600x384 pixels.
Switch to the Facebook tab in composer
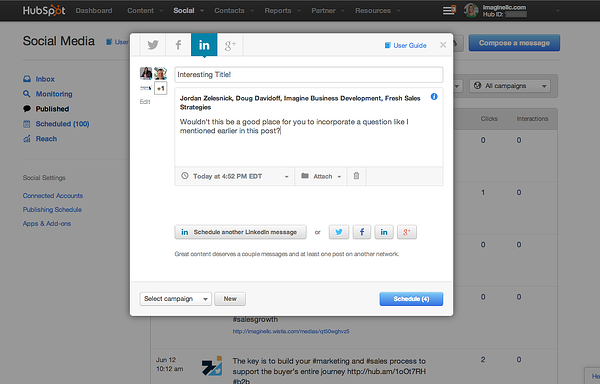tap(178, 45)
